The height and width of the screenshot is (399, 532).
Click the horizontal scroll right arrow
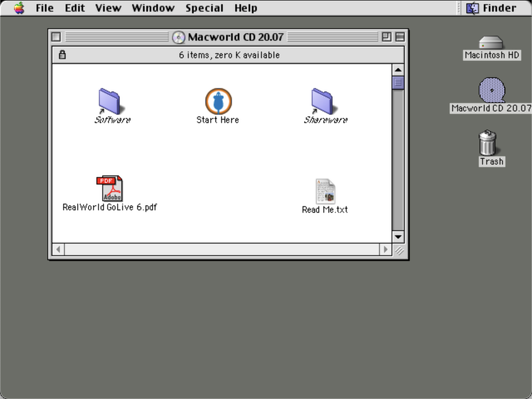tap(386, 249)
